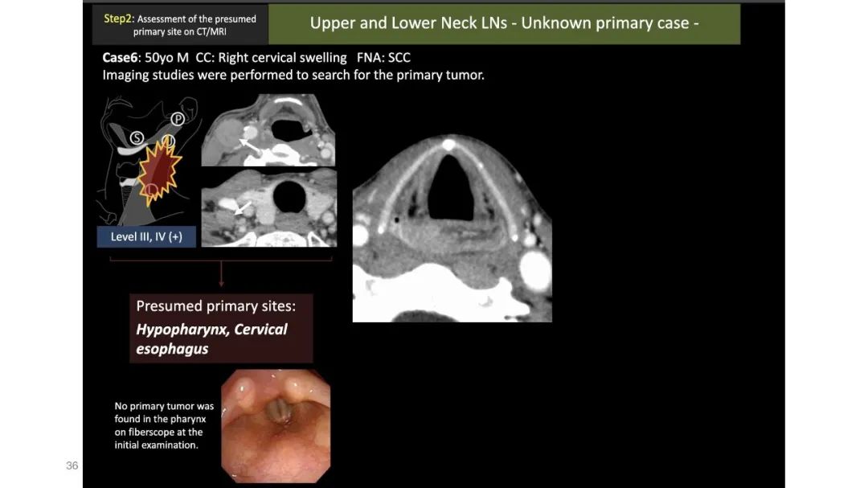The height and width of the screenshot is (488, 868).
Task: Click the circled S label in neck diagram
Action: coord(137,138)
